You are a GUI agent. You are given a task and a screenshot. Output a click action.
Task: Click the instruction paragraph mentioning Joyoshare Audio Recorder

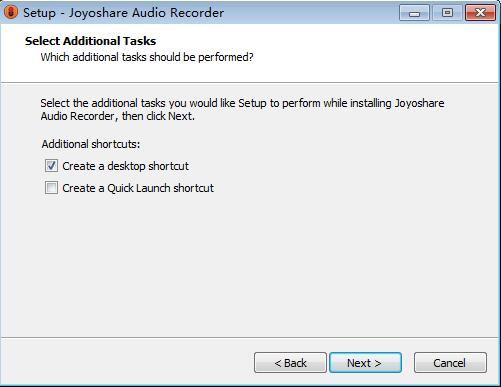pos(242,110)
